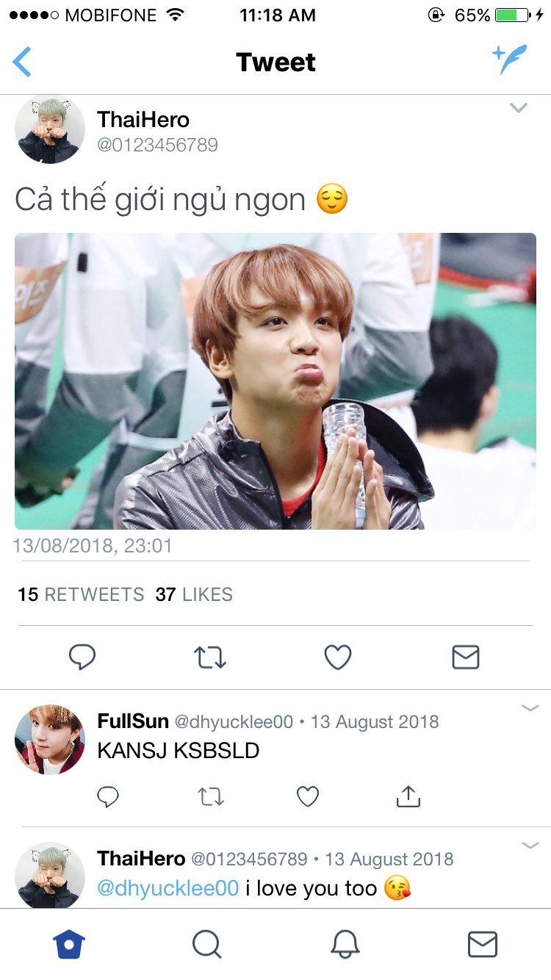Reply to ThaiHero's main tweet
This screenshot has height=980, width=551.
(82, 657)
